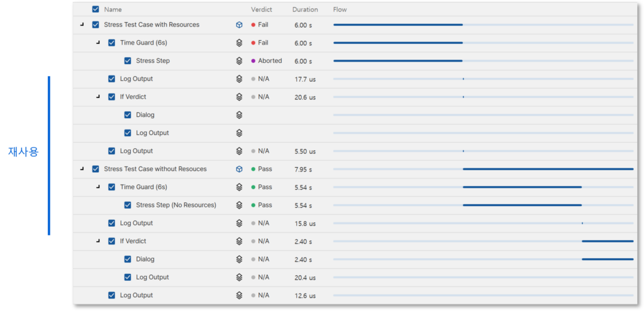Click the '7.95 s' duration value
644x311 pixels.
tap(303, 170)
